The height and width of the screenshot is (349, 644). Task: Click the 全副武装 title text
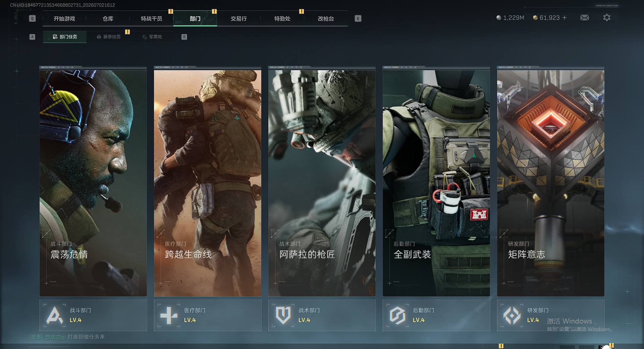click(412, 254)
